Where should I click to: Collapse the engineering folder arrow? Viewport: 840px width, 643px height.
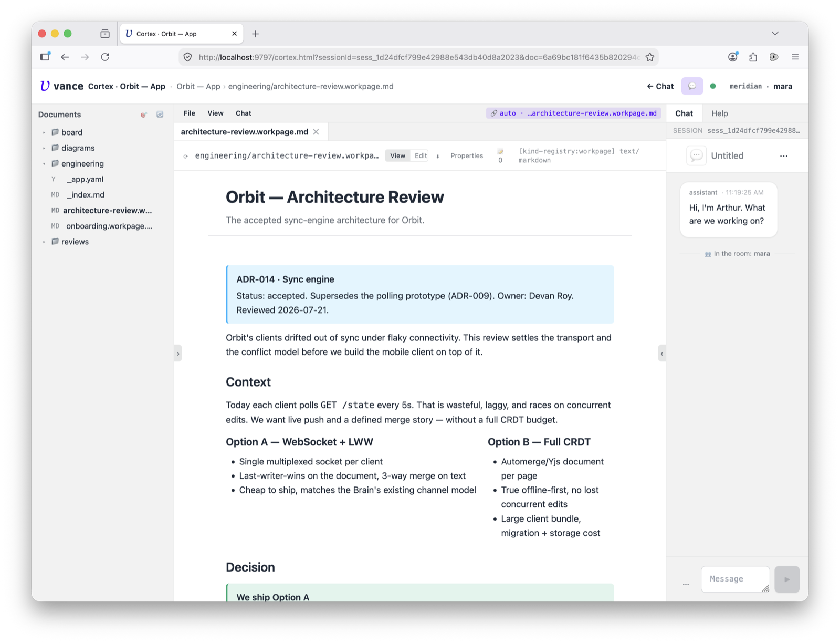[x=44, y=164]
